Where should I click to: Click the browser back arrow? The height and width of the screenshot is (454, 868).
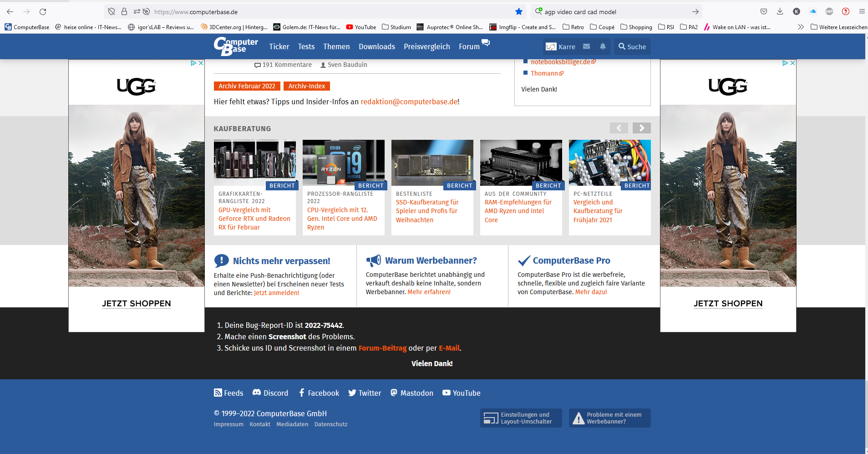point(10,12)
